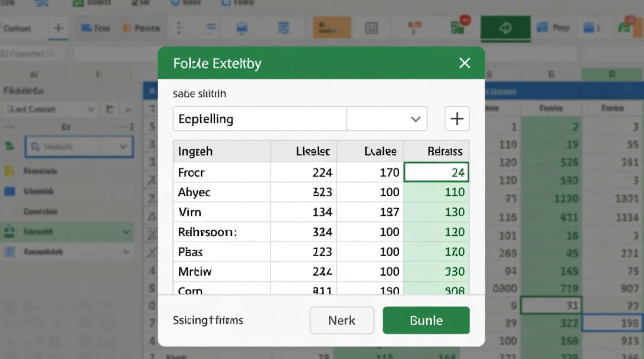This screenshot has height=359, width=644.
Task: Click the toolbar icon with red notification badge
Action: [x=460, y=26]
